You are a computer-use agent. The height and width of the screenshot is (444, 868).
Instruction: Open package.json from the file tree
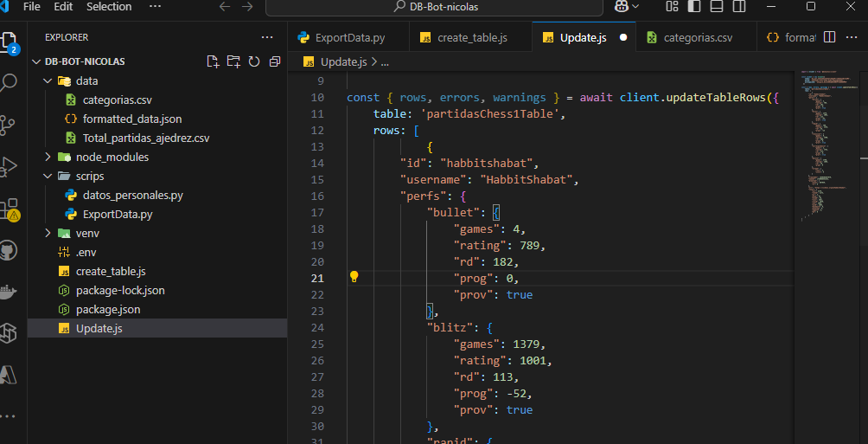tap(107, 309)
